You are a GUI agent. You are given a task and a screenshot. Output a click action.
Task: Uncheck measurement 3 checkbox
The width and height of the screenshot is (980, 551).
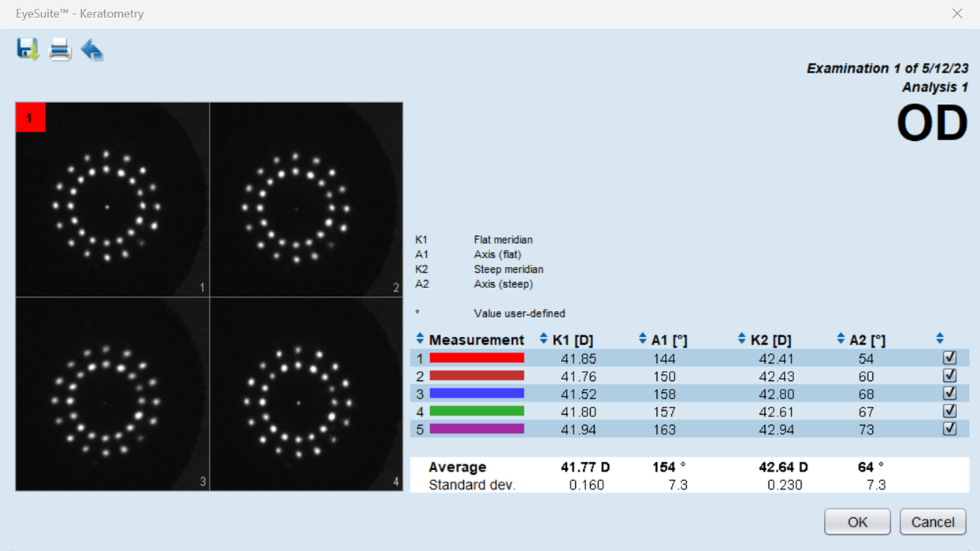click(950, 393)
